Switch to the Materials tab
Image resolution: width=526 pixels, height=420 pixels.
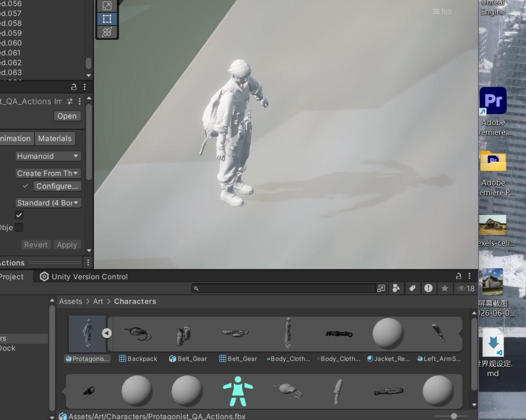pos(55,138)
